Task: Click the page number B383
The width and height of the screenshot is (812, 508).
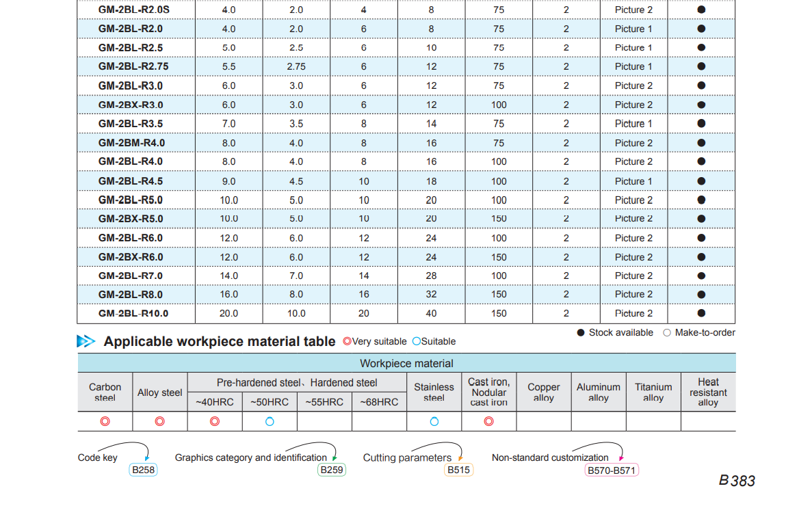Action: (x=737, y=481)
